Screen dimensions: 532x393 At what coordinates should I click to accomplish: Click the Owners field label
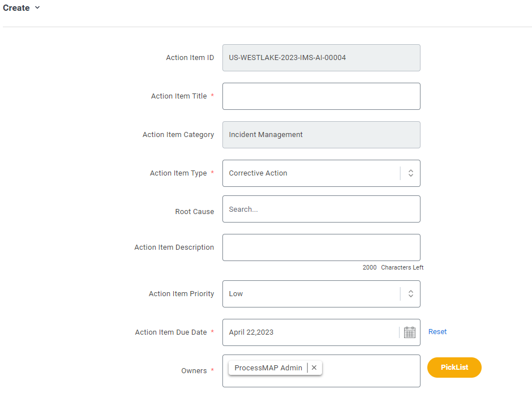pos(194,370)
